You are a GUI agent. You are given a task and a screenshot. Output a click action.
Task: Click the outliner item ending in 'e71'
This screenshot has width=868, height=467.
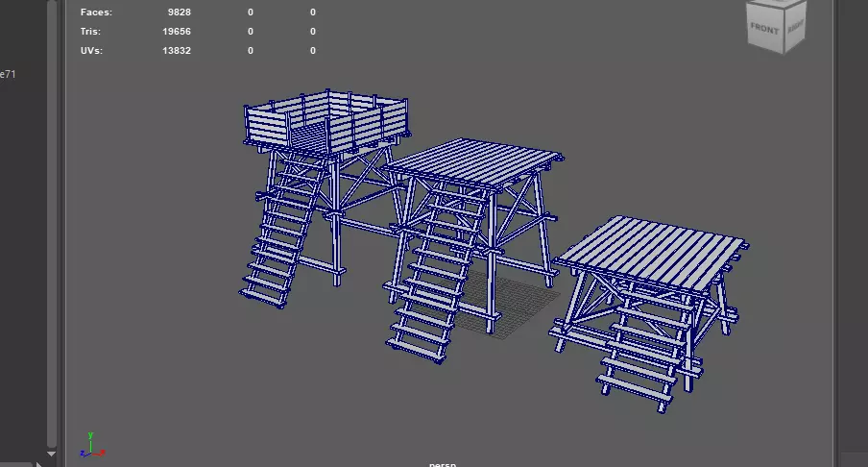point(8,74)
